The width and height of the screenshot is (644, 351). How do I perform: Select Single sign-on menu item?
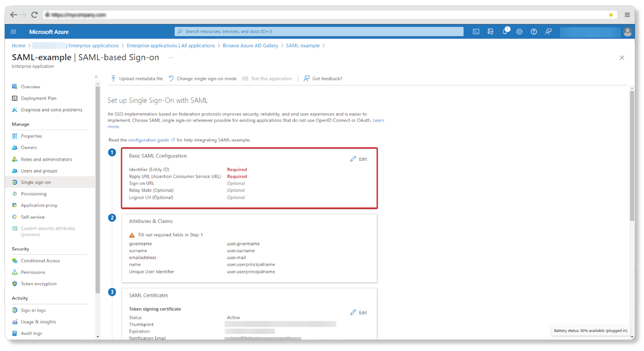(x=51, y=182)
